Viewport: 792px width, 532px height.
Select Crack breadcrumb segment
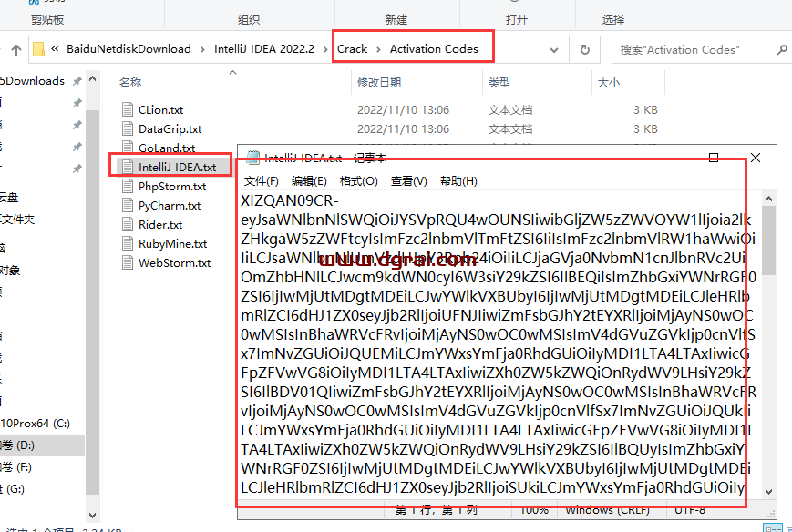tap(352, 49)
